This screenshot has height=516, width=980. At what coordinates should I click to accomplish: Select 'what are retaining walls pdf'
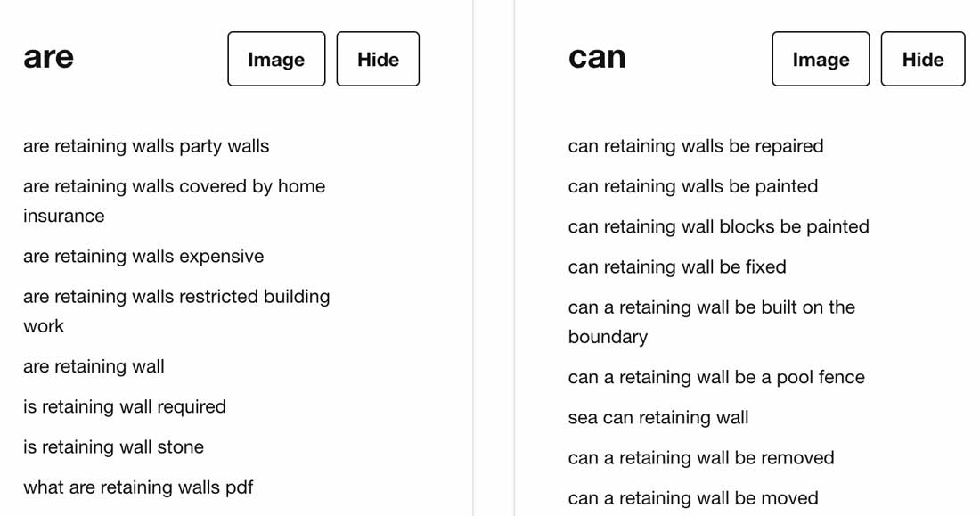(x=138, y=487)
